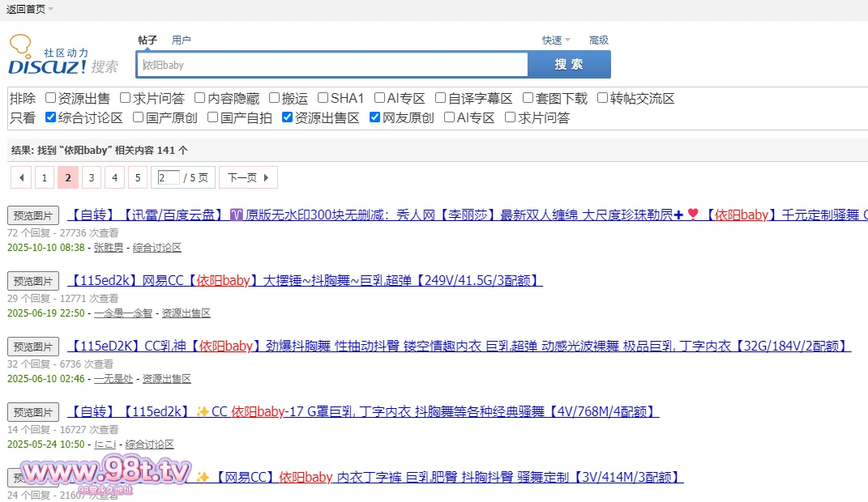Image resolution: width=868 pixels, height=502 pixels.
Task: Go to results page 5
Action: 138,177
